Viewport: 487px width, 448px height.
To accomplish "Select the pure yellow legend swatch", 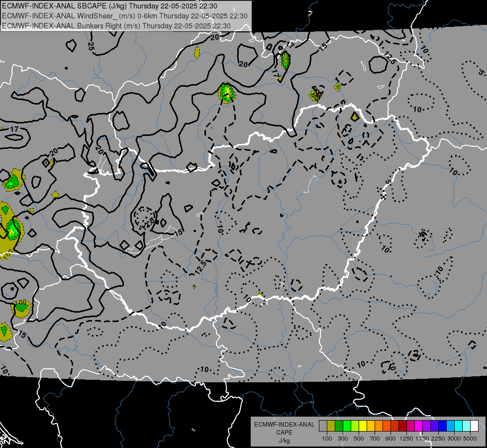I will 363,426.
